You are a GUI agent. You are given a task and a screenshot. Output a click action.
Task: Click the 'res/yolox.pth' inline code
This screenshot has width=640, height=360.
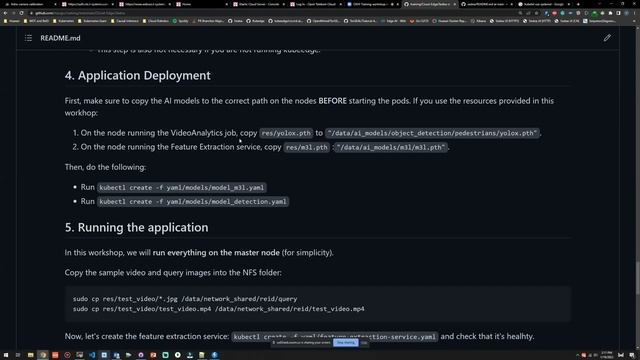(x=286, y=133)
